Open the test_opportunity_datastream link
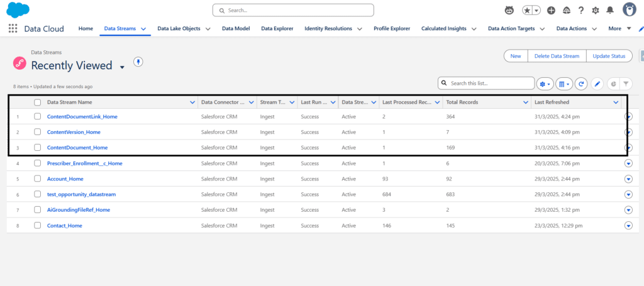Viewport: 644px width, 286px height. 81,194
